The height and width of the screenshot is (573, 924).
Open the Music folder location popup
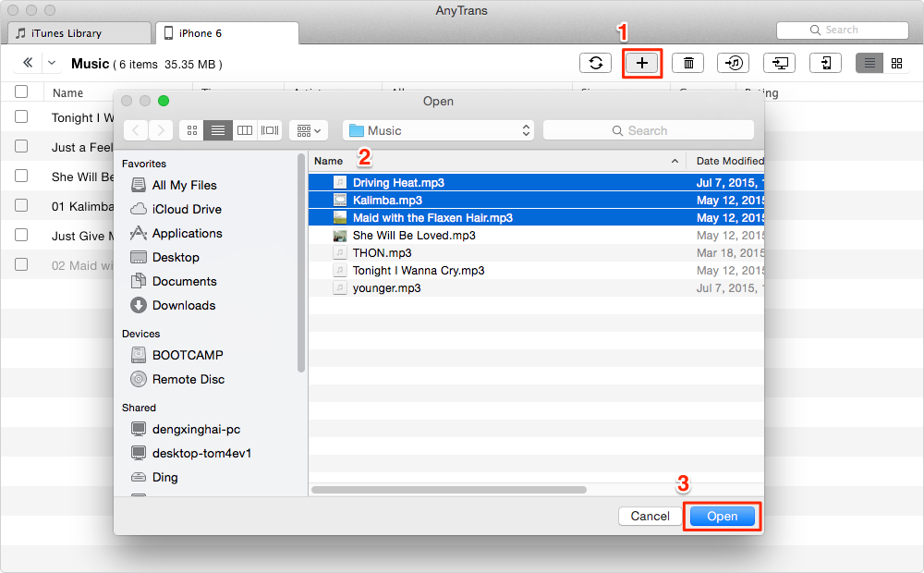point(438,130)
